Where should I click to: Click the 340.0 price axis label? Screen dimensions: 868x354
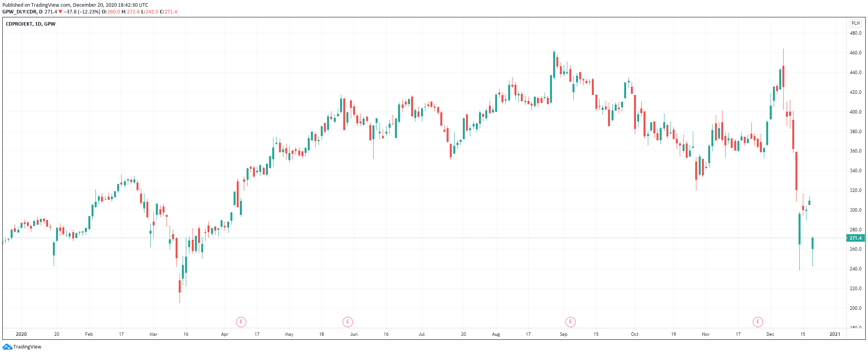pyautogui.click(x=855, y=171)
